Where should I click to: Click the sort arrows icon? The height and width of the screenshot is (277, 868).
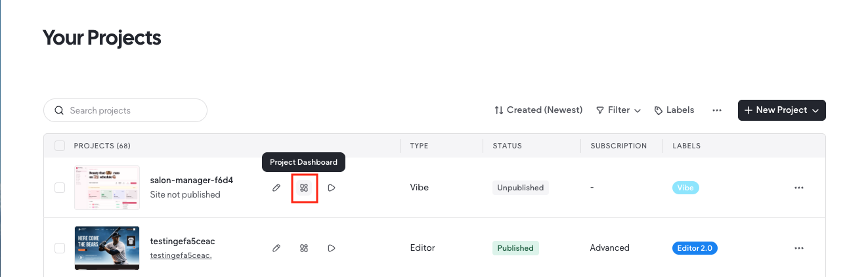click(x=499, y=110)
